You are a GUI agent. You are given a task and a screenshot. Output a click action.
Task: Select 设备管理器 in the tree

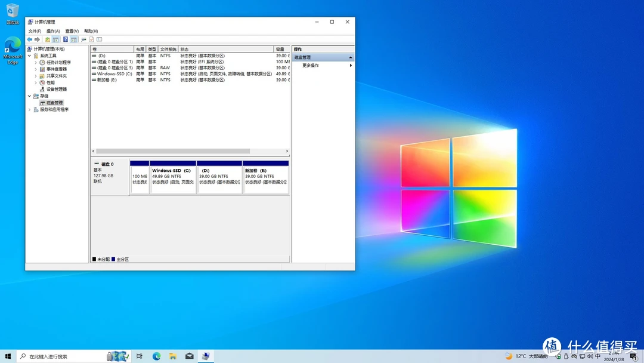click(x=57, y=89)
